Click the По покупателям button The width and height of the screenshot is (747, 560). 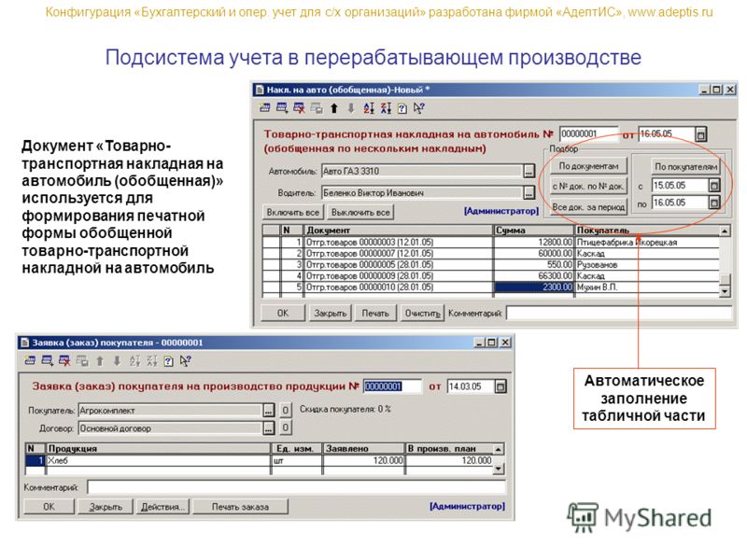[685, 166]
